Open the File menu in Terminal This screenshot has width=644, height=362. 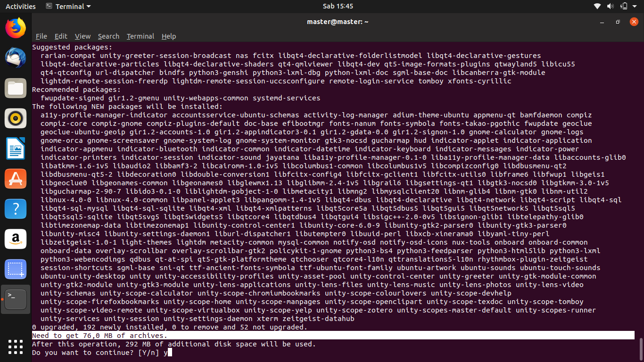pyautogui.click(x=41, y=36)
